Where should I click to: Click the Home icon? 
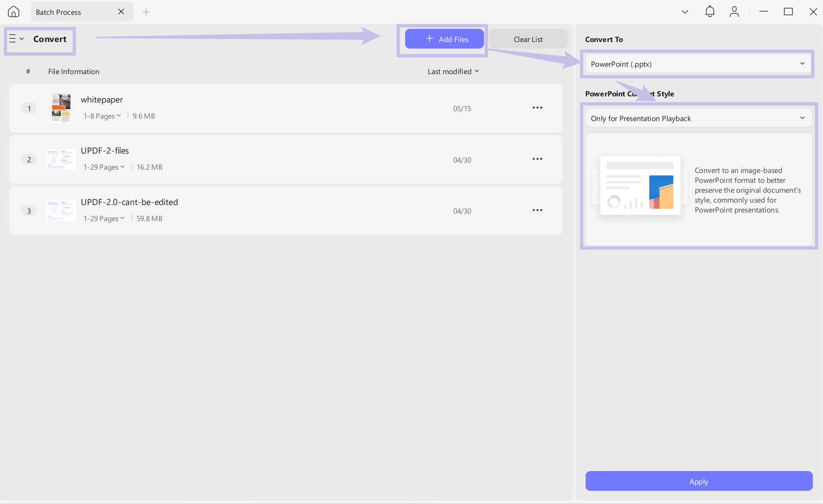14,12
